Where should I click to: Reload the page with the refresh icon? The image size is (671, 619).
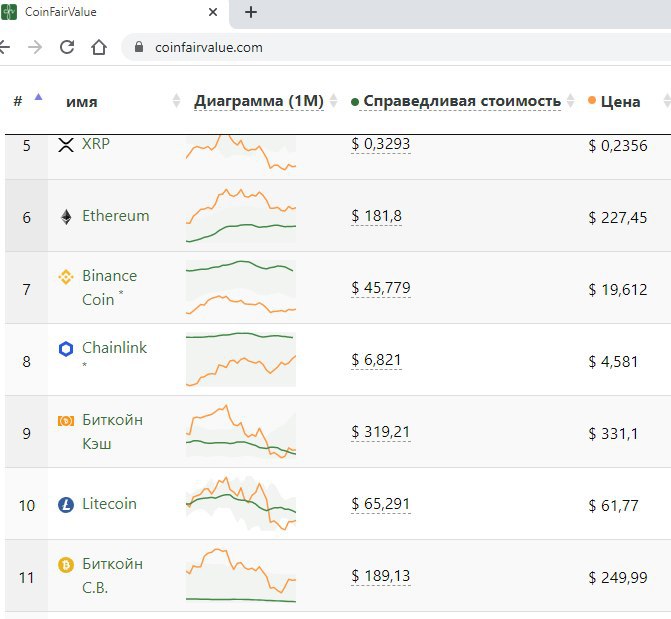(x=67, y=47)
